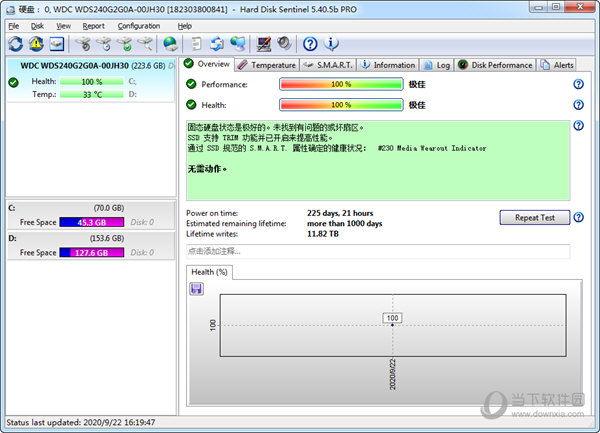Viewport: 600px width, 433px height.
Task: Click the Health 100 % gradient bar in Overview
Action: click(x=341, y=105)
